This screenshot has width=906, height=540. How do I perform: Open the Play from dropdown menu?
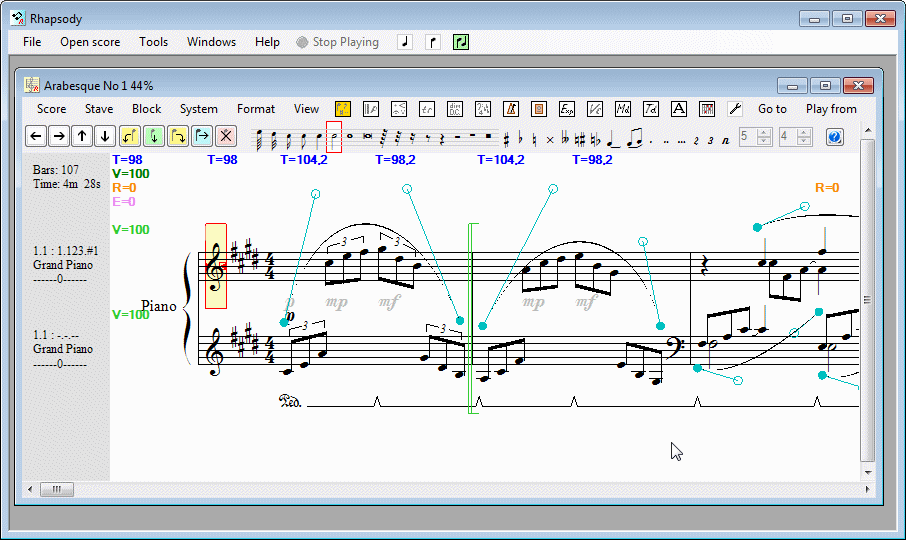click(831, 109)
